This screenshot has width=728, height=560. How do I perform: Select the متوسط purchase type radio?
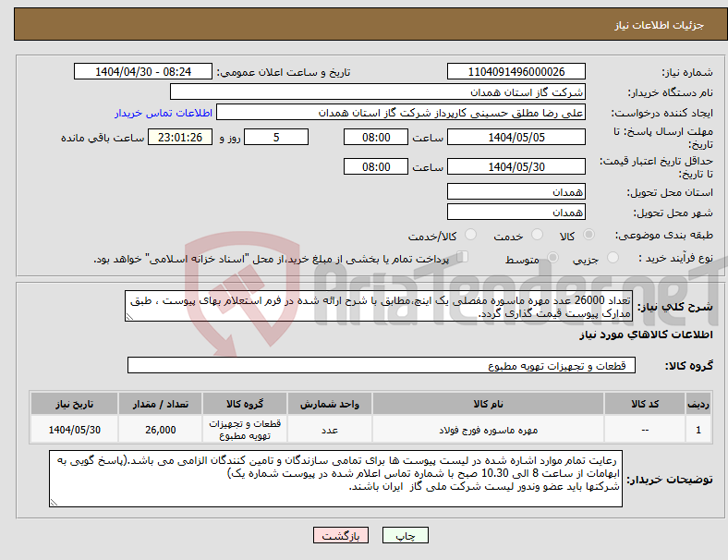553,257
